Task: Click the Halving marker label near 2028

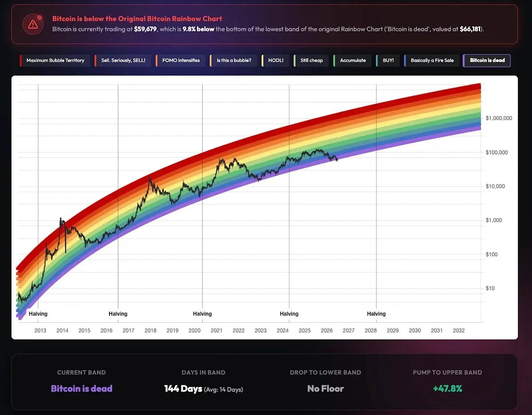Action: (376, 314)
